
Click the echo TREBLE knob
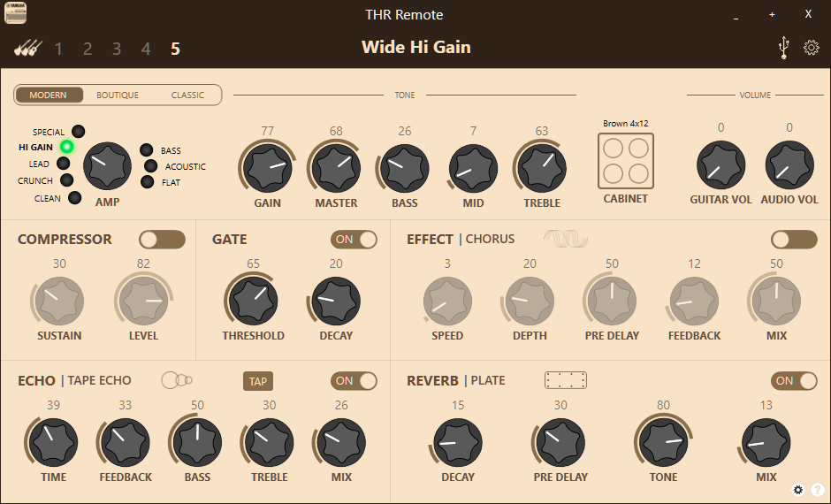pos(270,442)
